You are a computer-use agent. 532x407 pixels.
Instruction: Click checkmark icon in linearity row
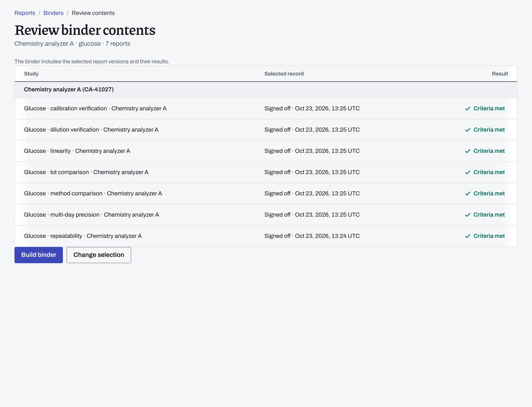pyautogui.click(x=468, y=151)
